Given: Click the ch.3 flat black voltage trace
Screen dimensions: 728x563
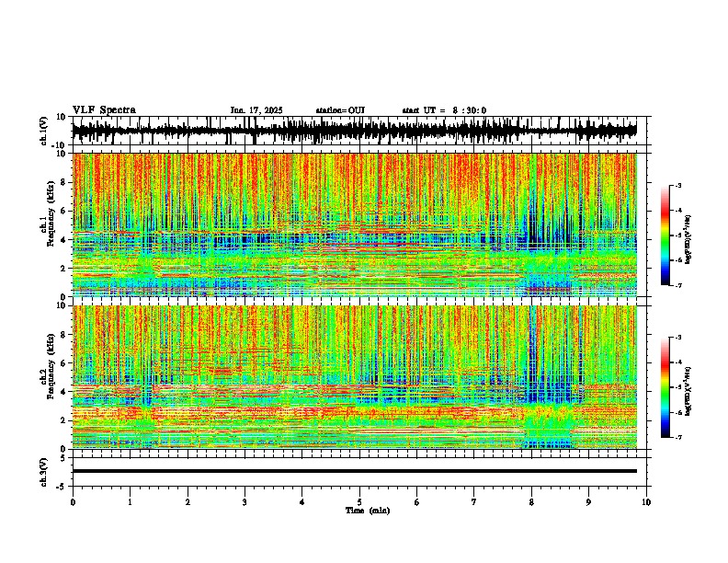Looking at the screenshot, I should click(354, 471).
